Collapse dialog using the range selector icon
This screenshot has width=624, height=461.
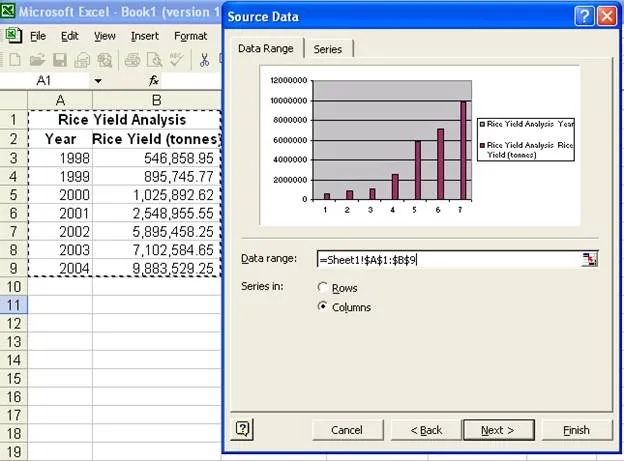[589, 259]
